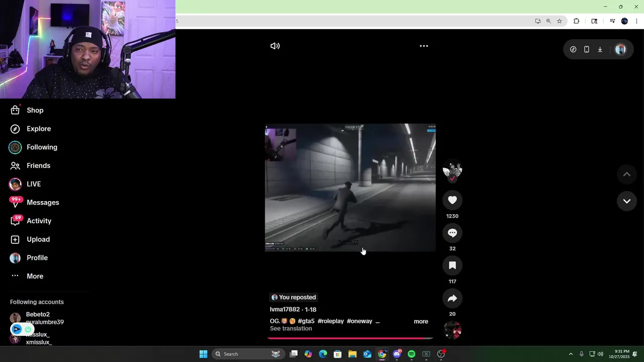The height and width of the screenshot is (362, 644).
Task: Expand the More sidebar menu
Action: tap(27, 276)
